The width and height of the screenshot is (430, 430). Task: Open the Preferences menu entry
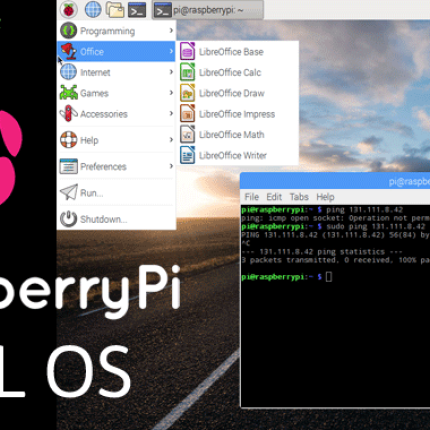point(116,166)
